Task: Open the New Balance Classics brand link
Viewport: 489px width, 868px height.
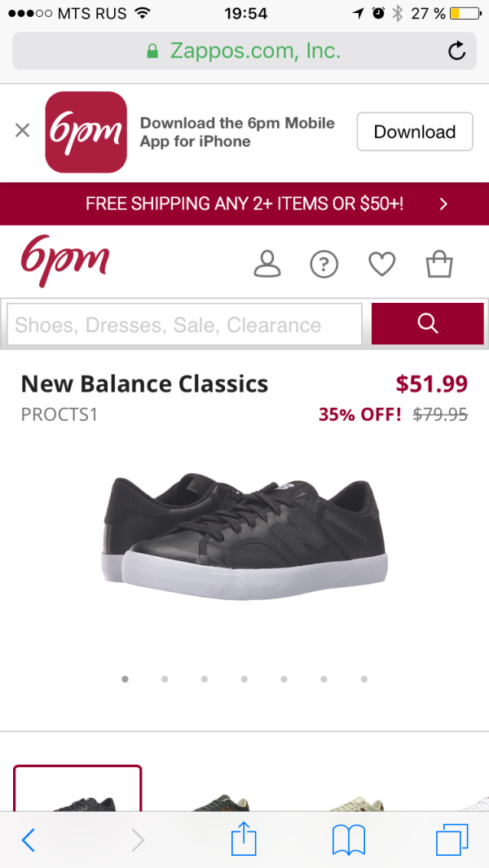Action: [144, 384]
